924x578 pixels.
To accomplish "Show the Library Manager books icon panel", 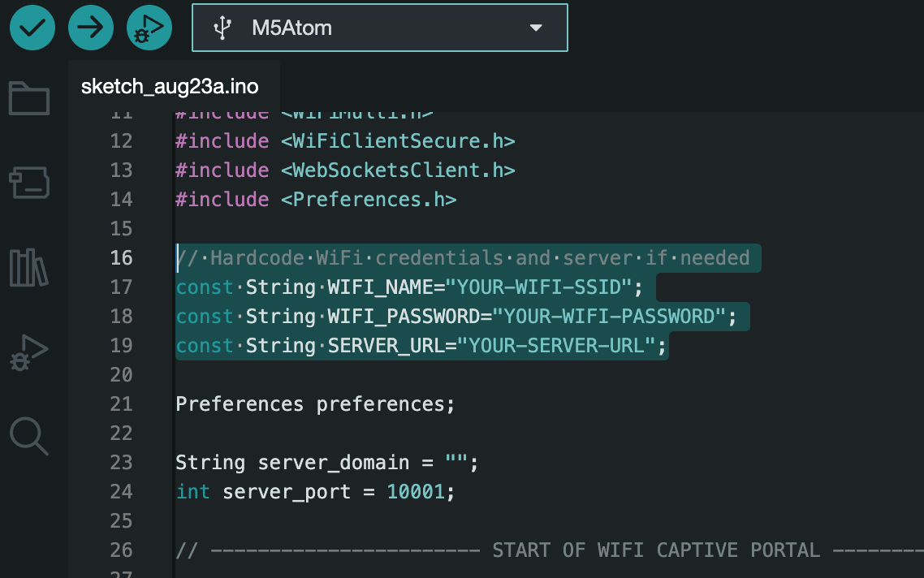I will [29, 268].
